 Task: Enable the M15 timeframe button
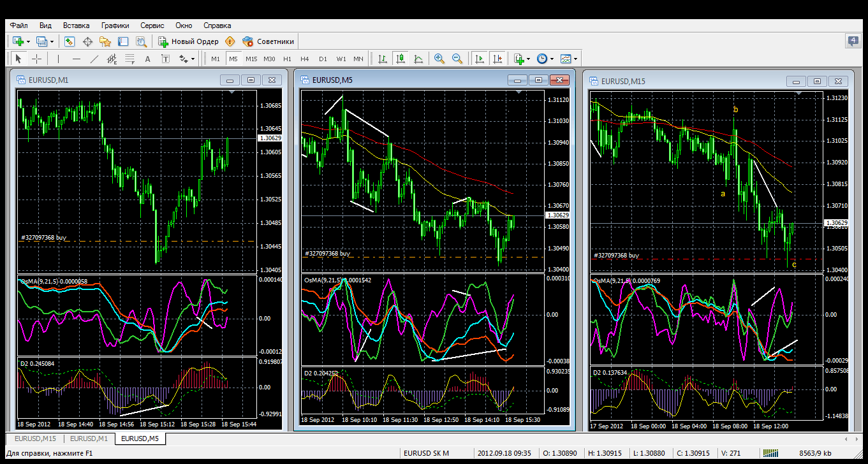click(x=251, y=59)
